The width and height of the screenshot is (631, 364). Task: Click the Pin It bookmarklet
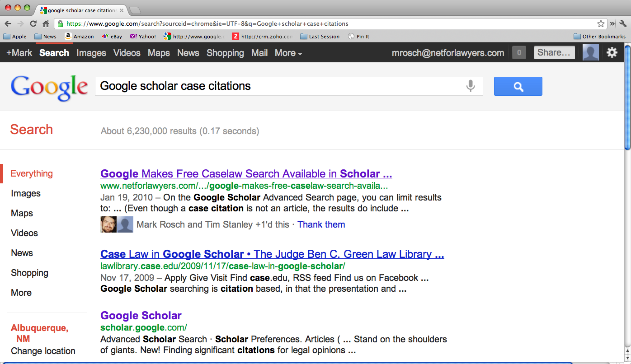click(358, 37)
